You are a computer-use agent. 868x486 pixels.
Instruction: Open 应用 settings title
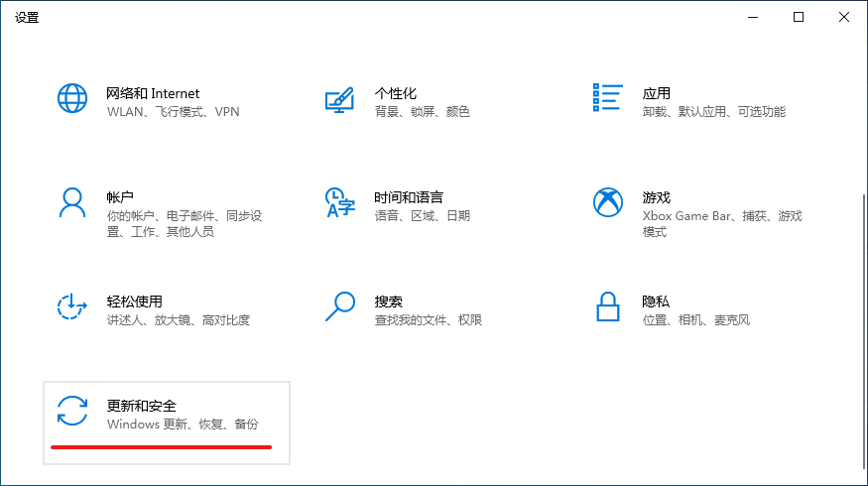coord(657,93)
